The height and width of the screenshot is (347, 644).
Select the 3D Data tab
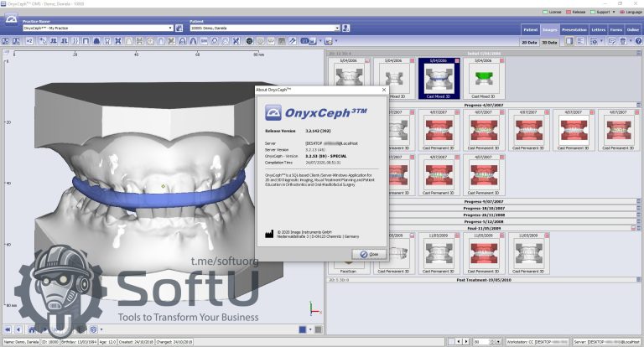click(549, 42)
